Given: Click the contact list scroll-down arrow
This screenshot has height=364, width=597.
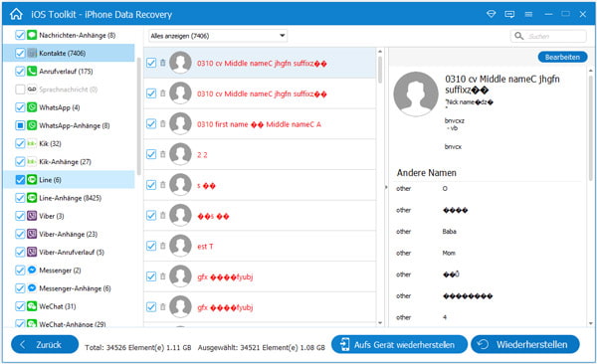Looking at the screenshot, I should click(x=380, y=323).
